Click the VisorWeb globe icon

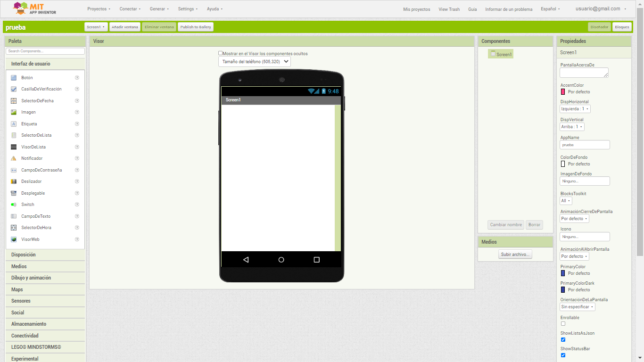point(14,239)
